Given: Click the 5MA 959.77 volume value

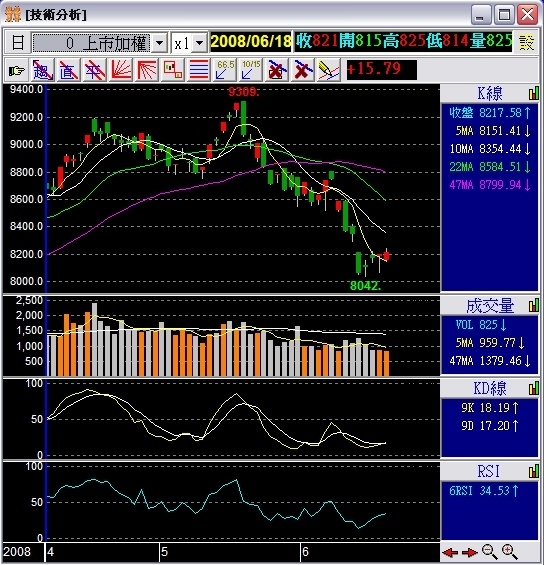Looking at the screenshot, I should point(490,343).
